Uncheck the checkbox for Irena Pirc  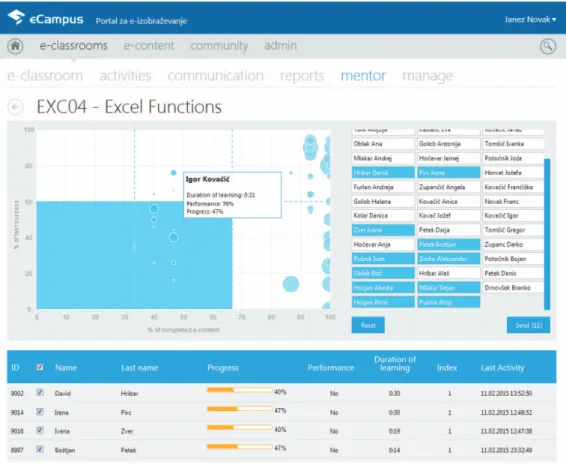pos(40,412)
